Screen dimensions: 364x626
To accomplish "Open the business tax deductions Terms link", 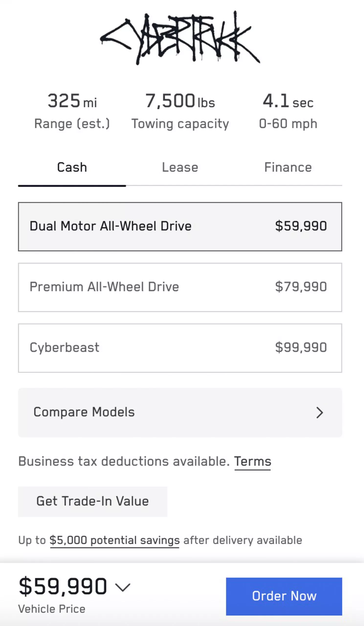I will click(253, 461).
